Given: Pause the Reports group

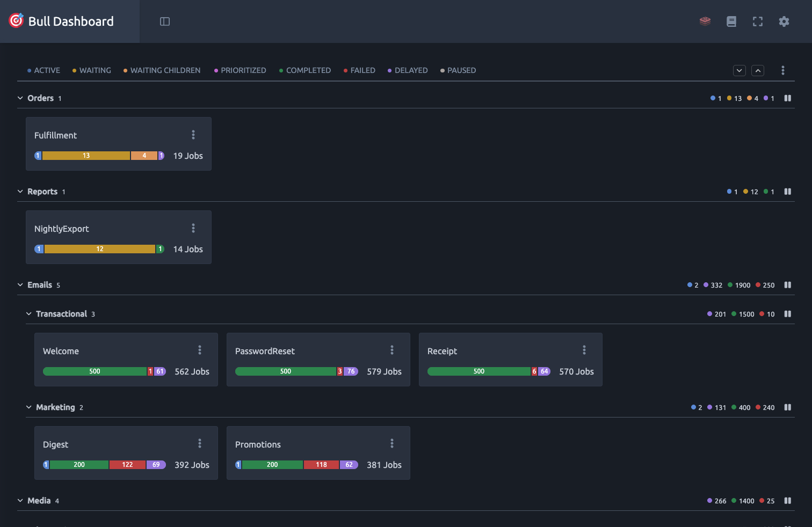Looking at the screenshot, I should 788,192.
